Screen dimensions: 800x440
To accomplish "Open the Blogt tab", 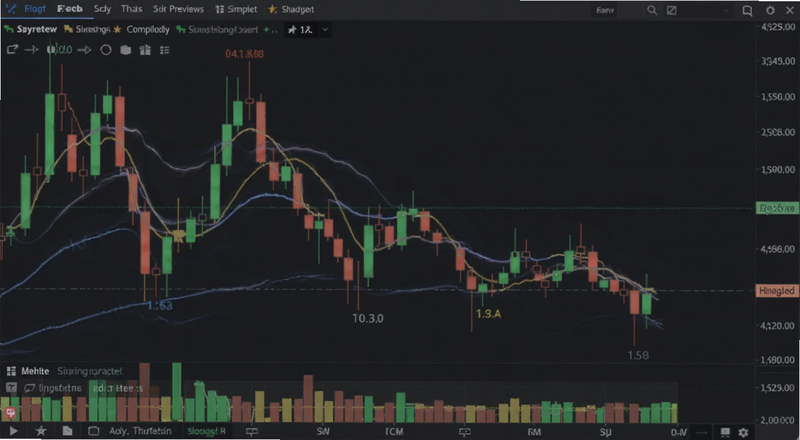I will 35,9.
